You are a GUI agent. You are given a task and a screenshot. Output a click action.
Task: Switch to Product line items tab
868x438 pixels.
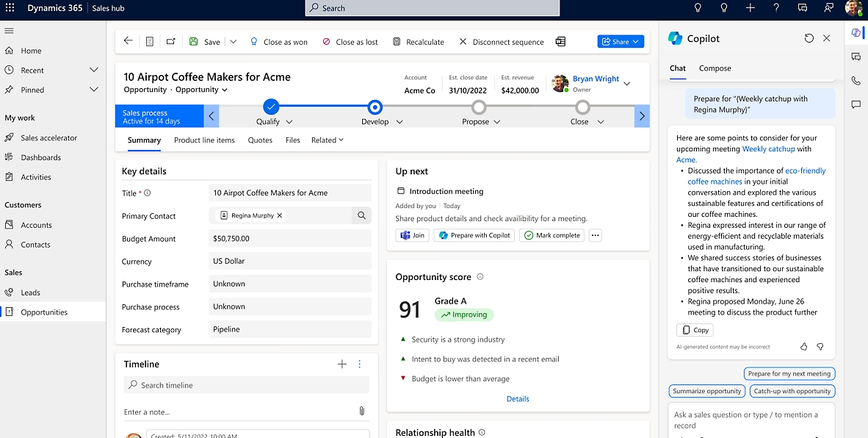204,140
